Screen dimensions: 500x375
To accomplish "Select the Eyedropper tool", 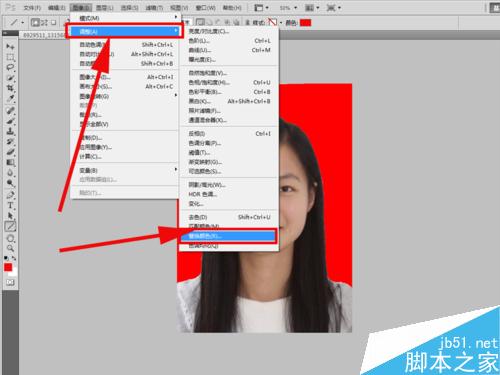I will tap(10, 99).
